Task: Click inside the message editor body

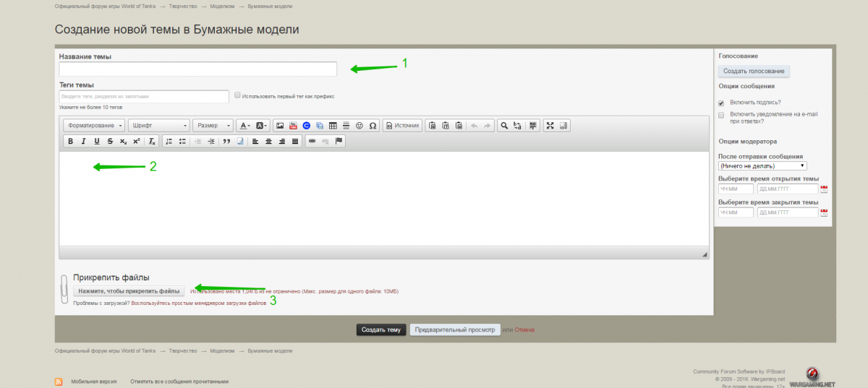Action: coord(384,199)
